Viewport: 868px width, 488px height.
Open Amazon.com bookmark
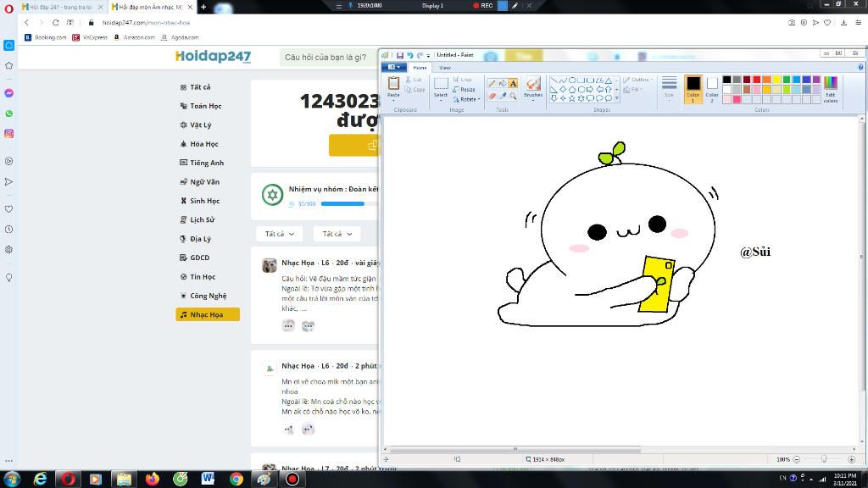pos(135,37)
